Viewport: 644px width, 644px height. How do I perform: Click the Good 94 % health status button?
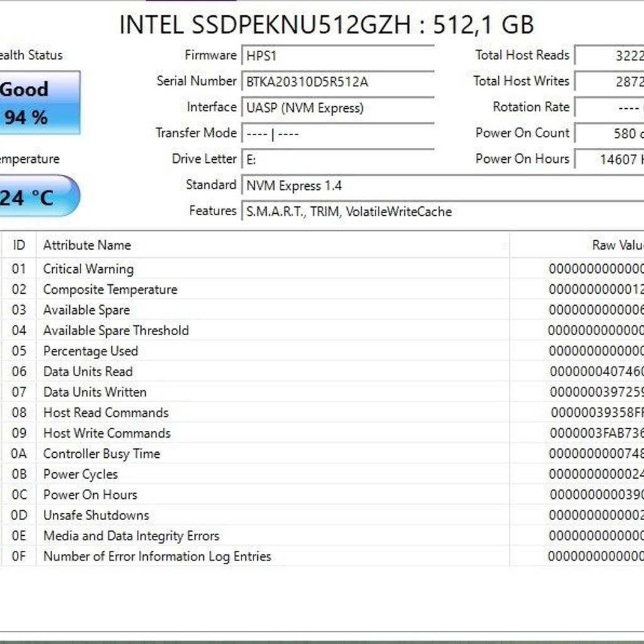click(40, 103)
